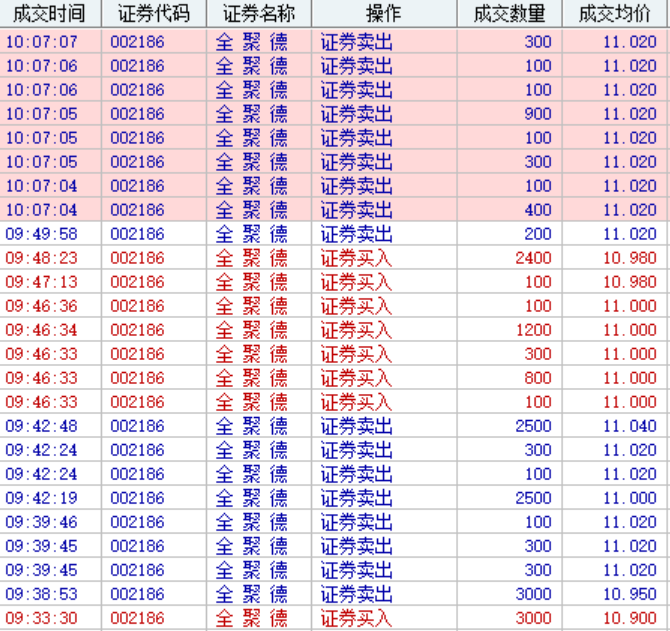Click the 09:33:30 time cell

pos(41,618)
